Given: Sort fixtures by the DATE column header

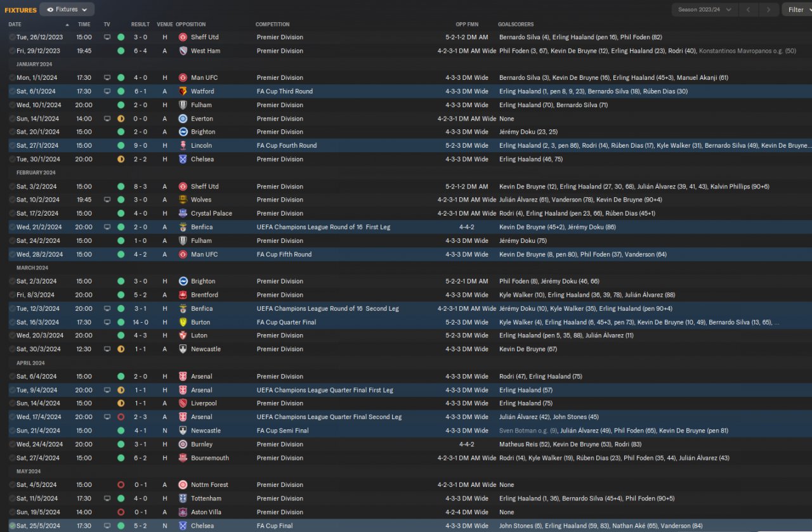Looking at the screenshot, I should 15,24.
